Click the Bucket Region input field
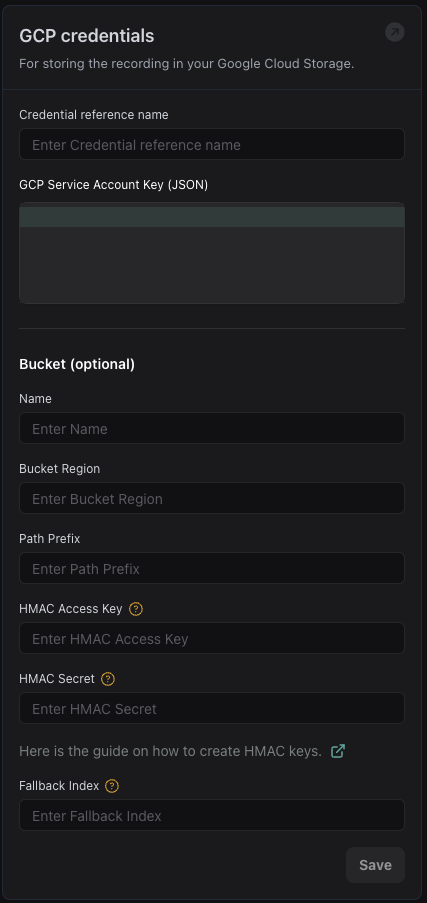Image resolution: width=427 pixels, height=903 pixels. point(212,498)
